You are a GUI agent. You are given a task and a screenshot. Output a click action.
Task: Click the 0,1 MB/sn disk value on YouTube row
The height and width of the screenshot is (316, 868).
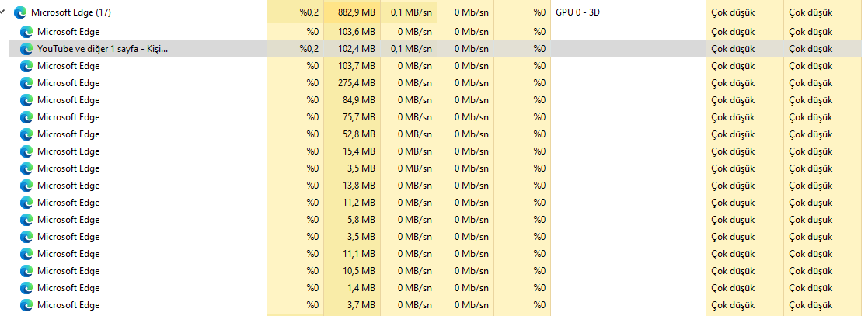(x=411, y=49)
